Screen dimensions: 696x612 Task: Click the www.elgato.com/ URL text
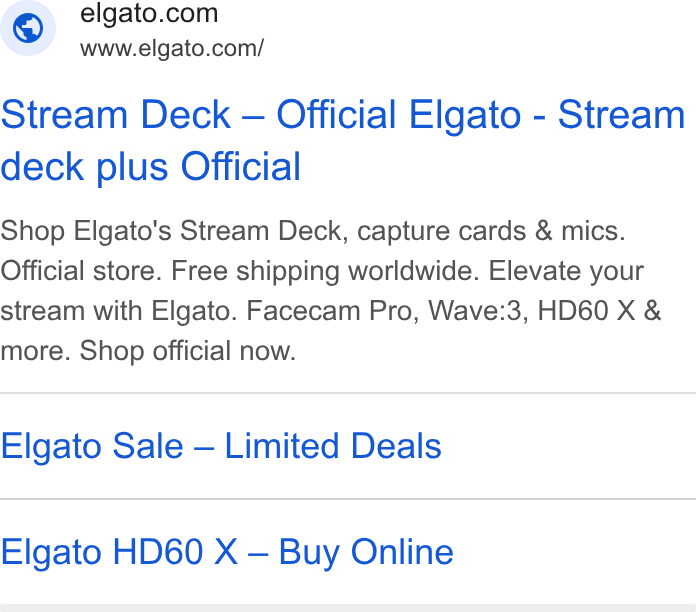(172, 48)
